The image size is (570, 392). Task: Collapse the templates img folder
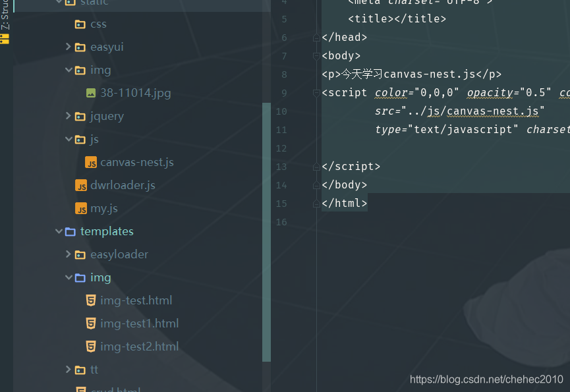tap(69, 277)
